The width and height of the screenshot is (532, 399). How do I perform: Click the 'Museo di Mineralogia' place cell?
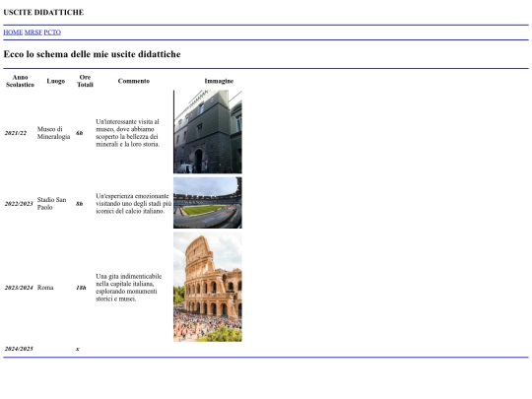[x=53, y=133]
